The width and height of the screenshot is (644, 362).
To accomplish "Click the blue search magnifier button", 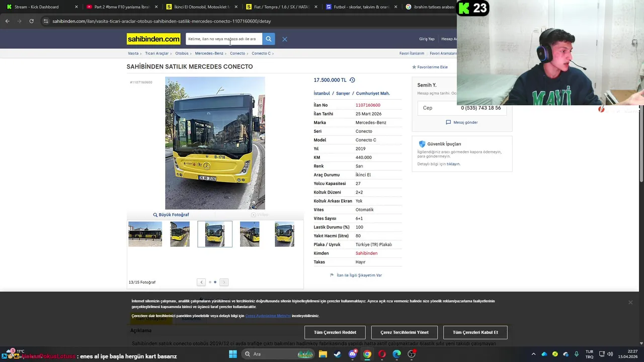I will 269,39.
